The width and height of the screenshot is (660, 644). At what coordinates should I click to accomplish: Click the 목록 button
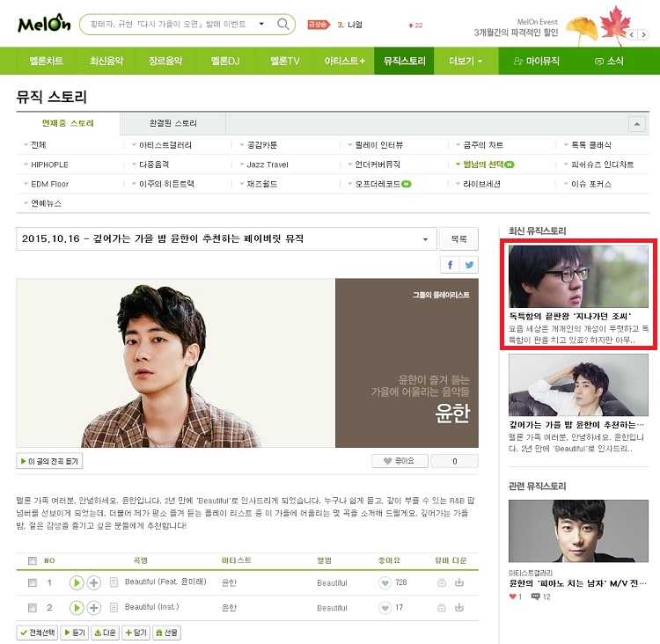[x=458, y=239]
